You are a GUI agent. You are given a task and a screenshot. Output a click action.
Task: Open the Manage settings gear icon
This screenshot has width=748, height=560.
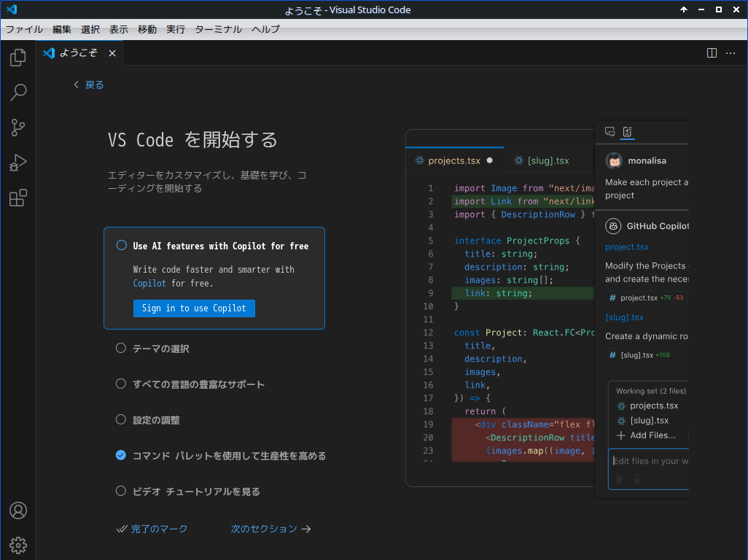(x=18, y=544)
